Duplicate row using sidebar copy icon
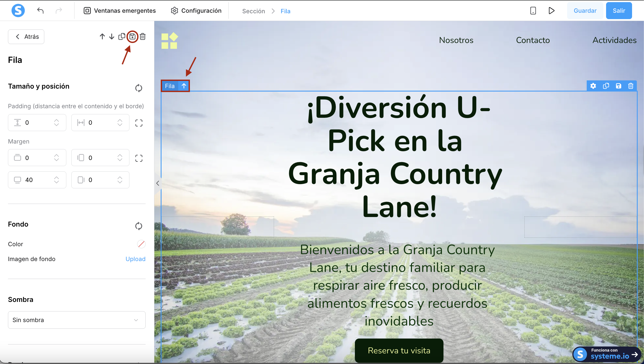 pyautogui.click(x=122, y=37)
